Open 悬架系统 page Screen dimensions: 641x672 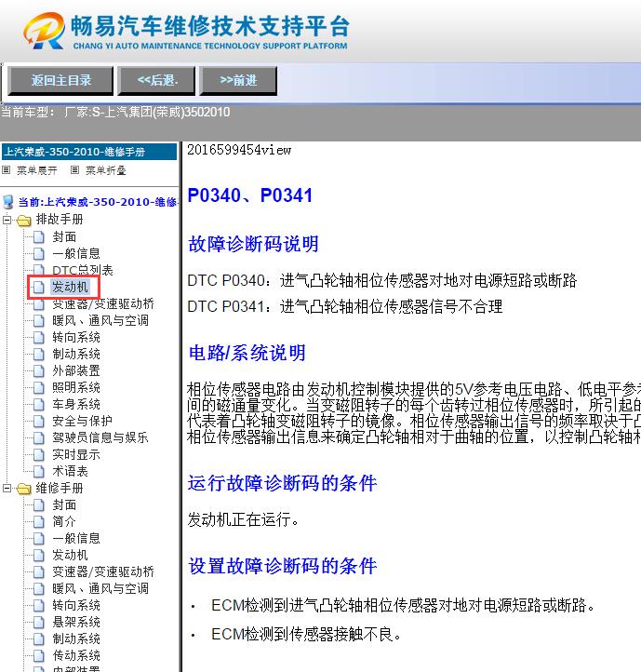pos(76,622)
